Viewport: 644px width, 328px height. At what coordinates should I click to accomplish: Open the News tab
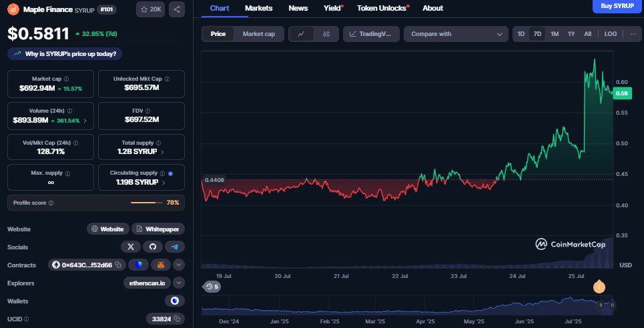297,8
